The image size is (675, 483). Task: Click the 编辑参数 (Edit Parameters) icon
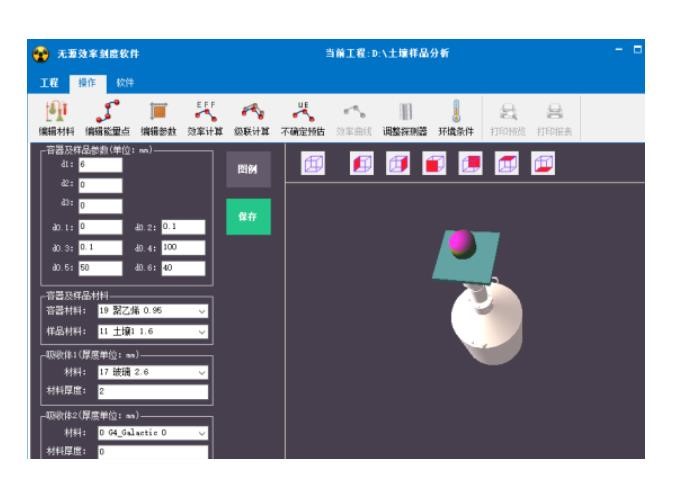pos(158,116)
